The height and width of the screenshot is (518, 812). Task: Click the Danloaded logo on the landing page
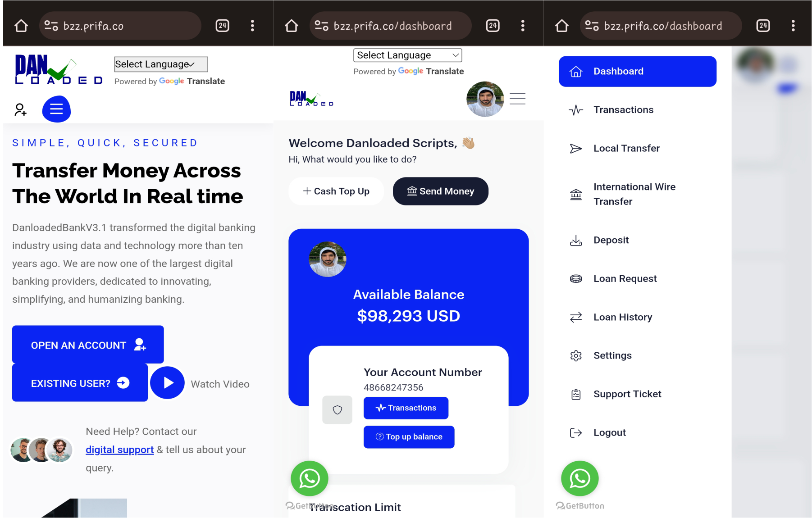coord(59,69)
